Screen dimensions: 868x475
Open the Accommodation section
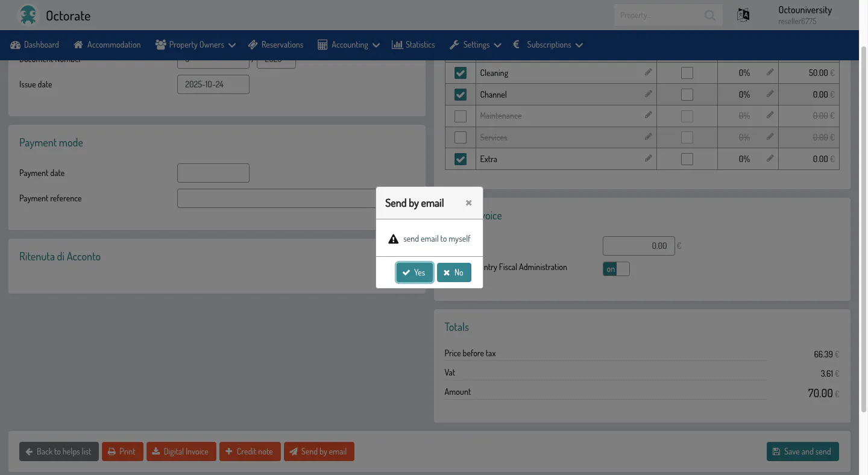(x=107, y=45)
